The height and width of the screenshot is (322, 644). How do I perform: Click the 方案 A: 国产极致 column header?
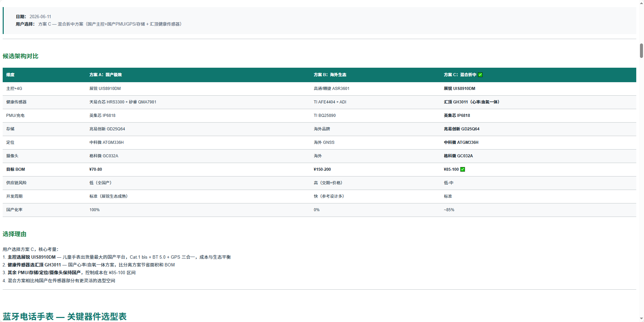pyautogui.click(x=106, y=75)
